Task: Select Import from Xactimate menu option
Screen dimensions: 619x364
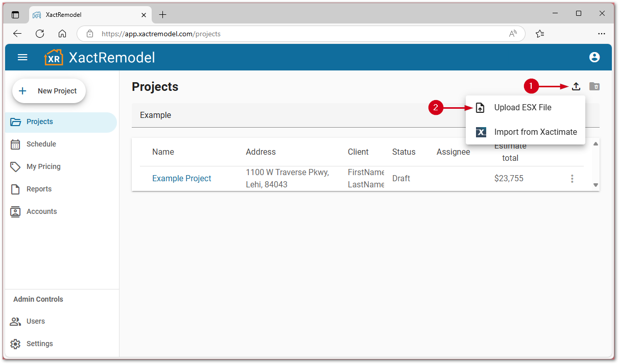Action: (x=526, y=132)
